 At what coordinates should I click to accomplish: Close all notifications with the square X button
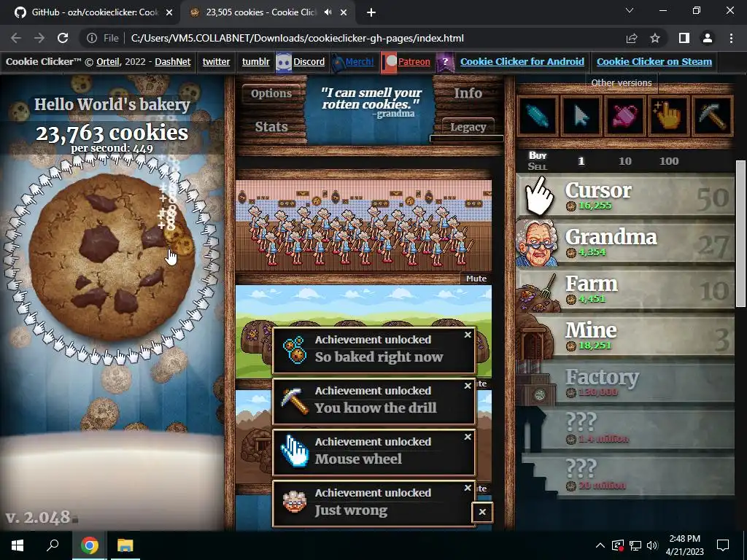[x=482, y=512]
